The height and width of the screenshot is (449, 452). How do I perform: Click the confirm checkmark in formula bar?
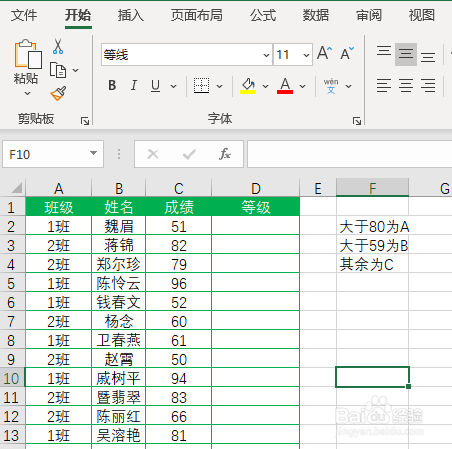[x=189, y=154]
